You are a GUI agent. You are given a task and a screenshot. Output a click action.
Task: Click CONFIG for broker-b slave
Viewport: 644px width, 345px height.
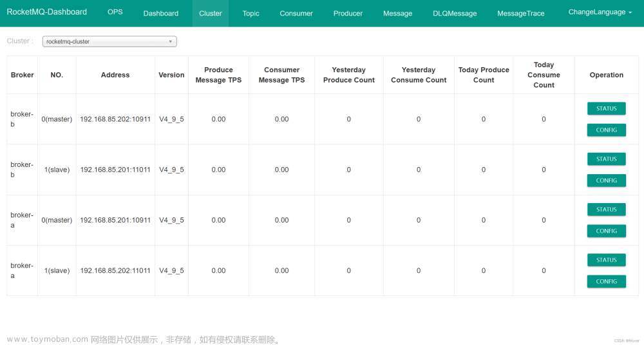(606, 180)
